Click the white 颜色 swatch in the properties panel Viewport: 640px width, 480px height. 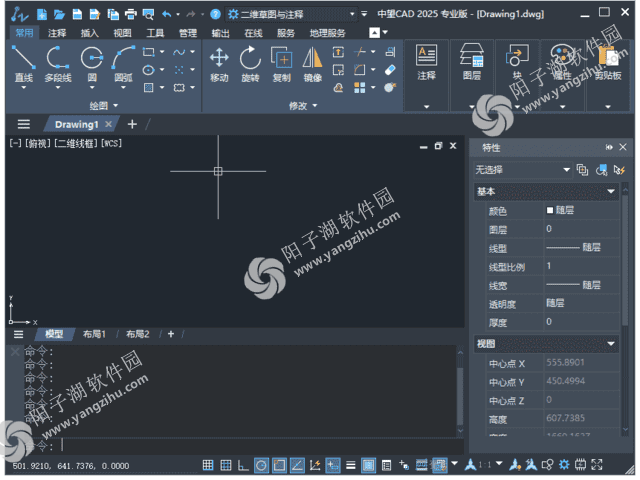549,210
